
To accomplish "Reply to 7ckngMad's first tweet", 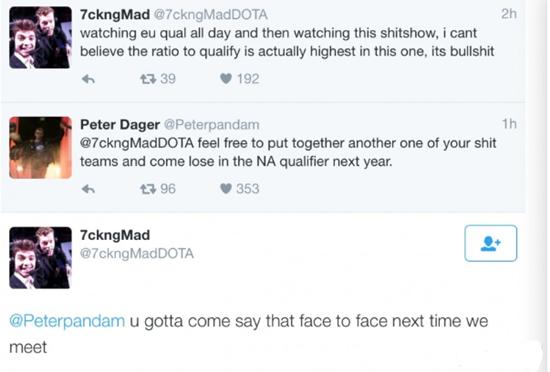I will pos(88,79).
